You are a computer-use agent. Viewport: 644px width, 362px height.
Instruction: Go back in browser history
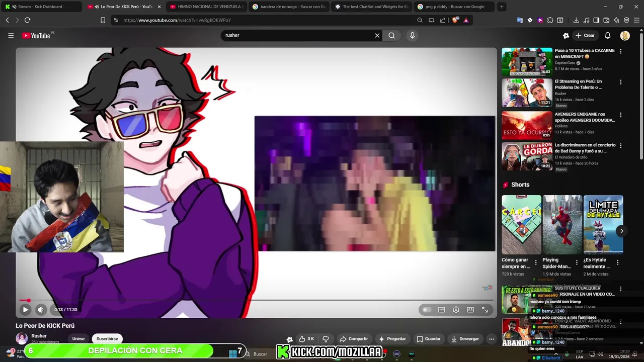[x=7, y=20]
